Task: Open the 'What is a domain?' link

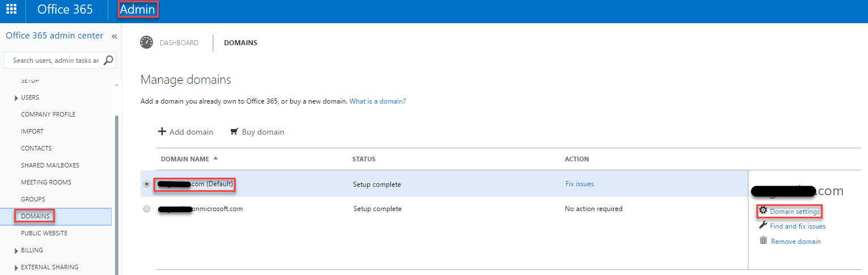Action: [x=377, y=101]
